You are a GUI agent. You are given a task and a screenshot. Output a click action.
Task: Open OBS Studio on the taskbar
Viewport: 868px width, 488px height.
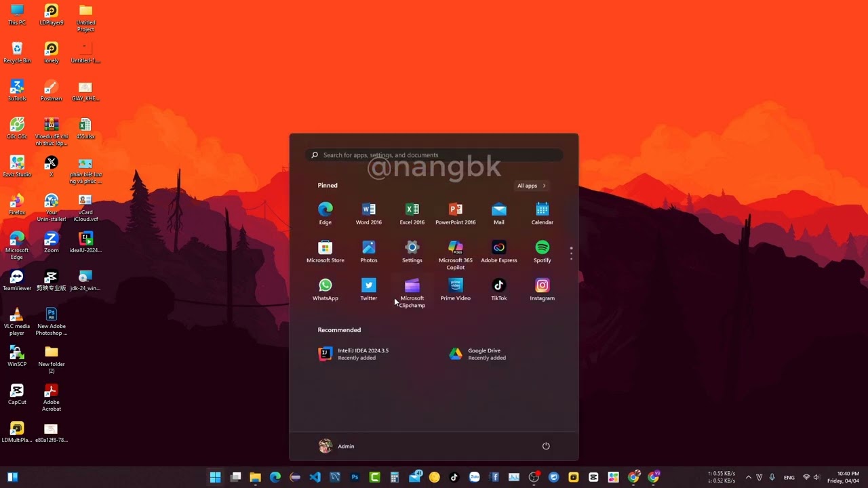click(534, 477)
